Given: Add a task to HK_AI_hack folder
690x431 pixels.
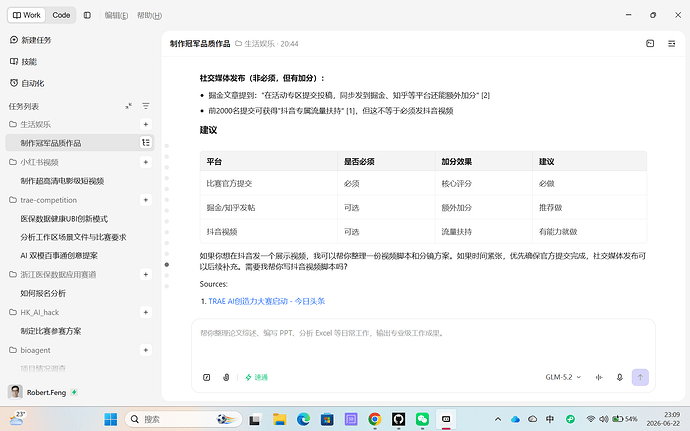Looking at the screenshot, I should [146, 312].
